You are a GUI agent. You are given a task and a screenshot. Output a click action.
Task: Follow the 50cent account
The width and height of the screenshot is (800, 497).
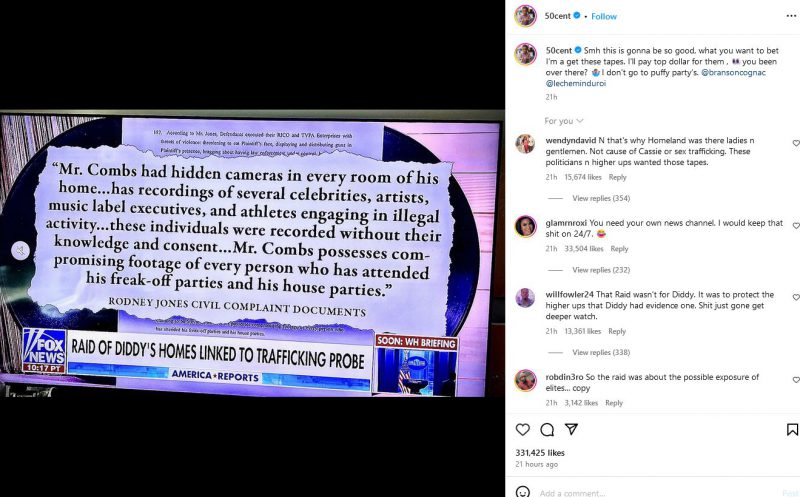(604, 16)
